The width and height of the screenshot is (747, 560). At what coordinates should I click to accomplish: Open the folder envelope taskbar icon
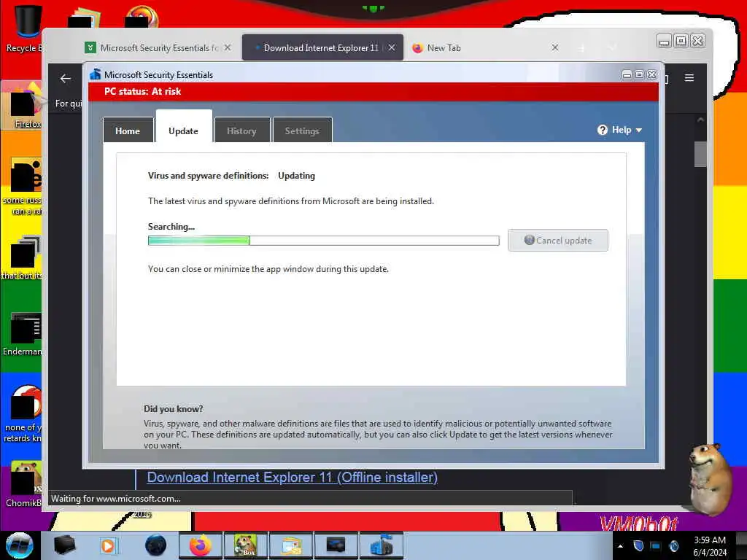(290, 545)
